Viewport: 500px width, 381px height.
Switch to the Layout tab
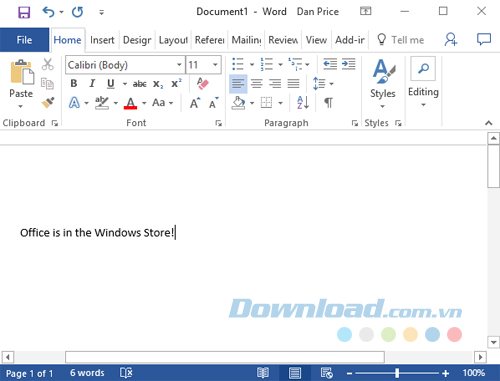pyautogui.click(x=173, y=40)
